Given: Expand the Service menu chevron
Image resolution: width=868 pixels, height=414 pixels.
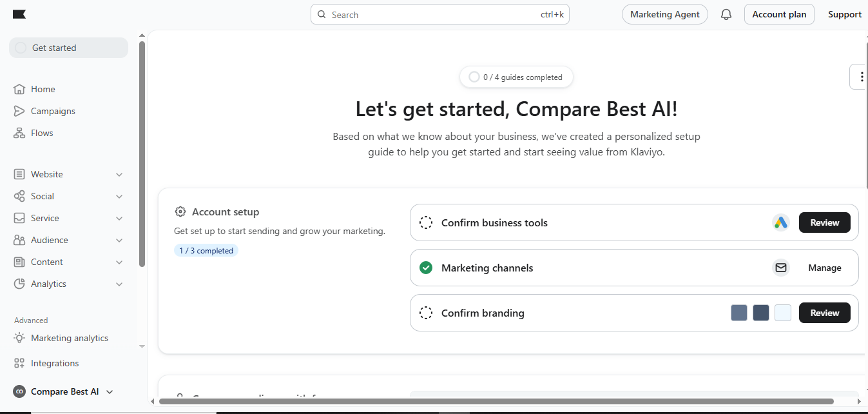Looking at the screenshot, I should coord(119,218).
